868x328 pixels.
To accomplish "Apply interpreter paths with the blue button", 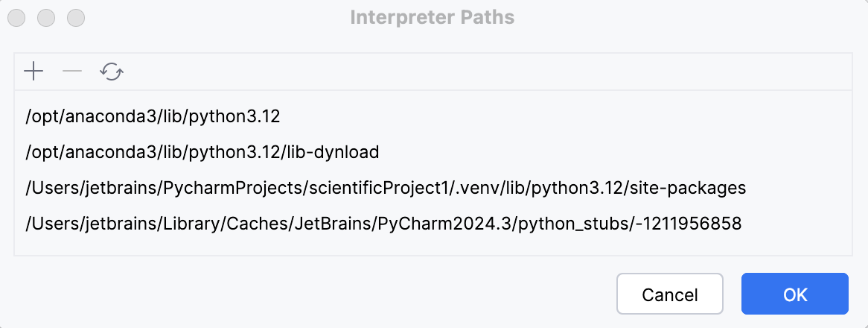I will 794,294.
